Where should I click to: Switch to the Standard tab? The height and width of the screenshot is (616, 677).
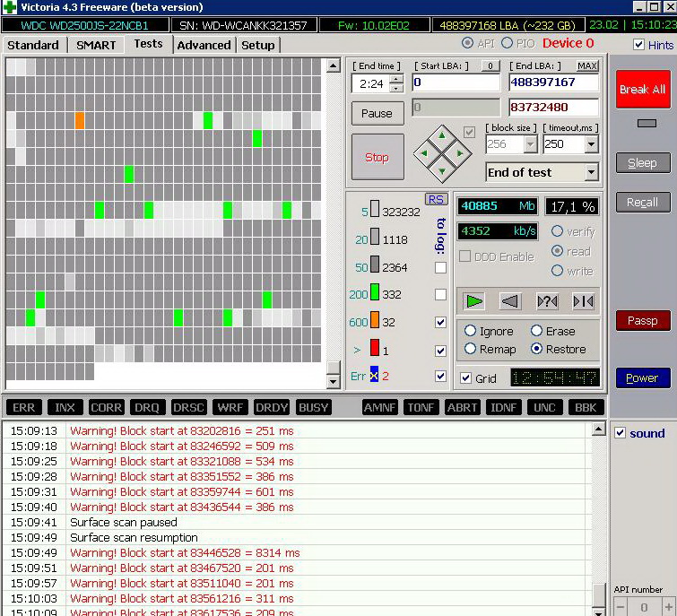tap(33, 45)
